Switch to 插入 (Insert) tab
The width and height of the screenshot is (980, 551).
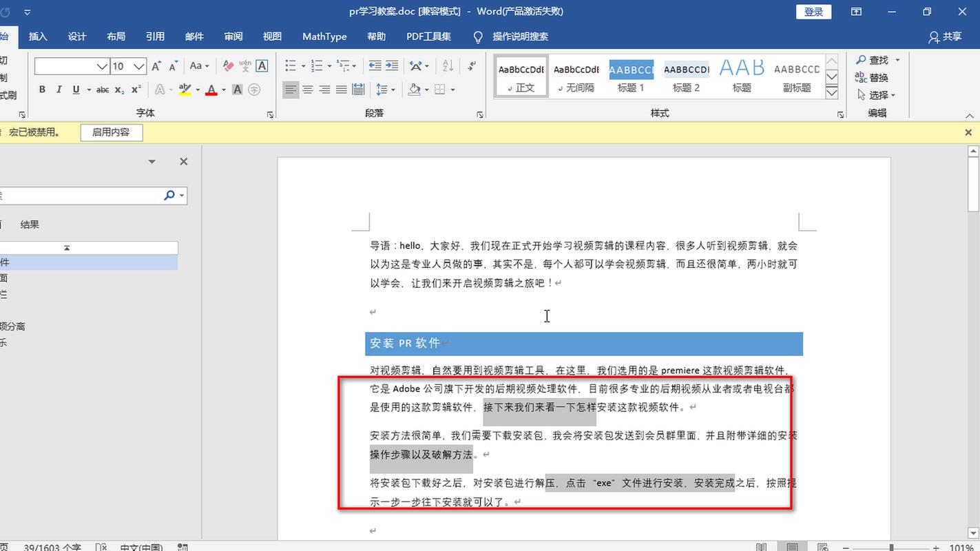pos(38,37)
